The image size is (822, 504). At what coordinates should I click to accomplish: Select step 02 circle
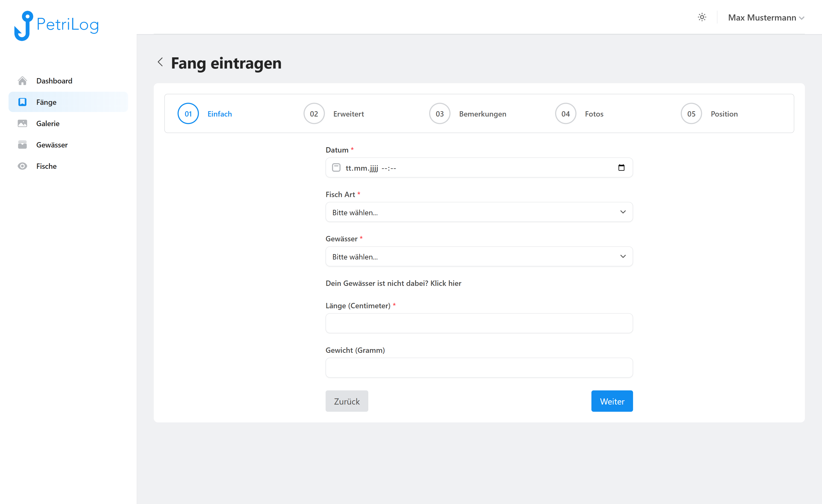[x=314, y=114]
